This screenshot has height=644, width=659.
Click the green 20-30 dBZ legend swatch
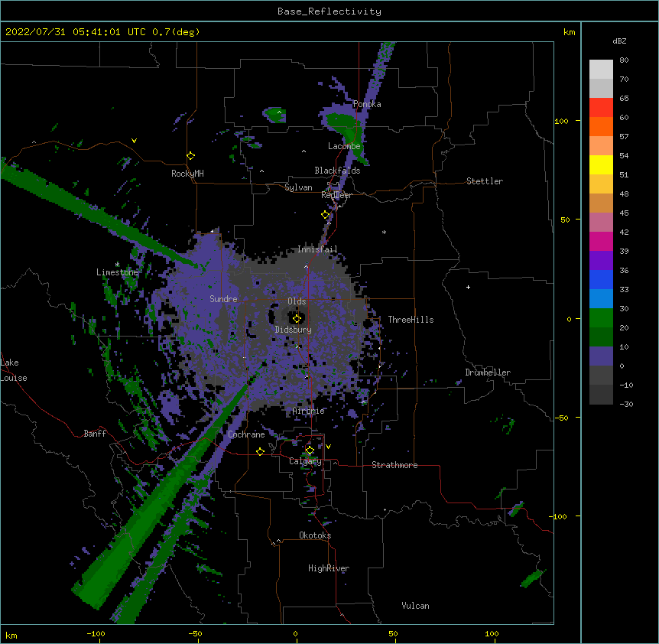[601, 318]
